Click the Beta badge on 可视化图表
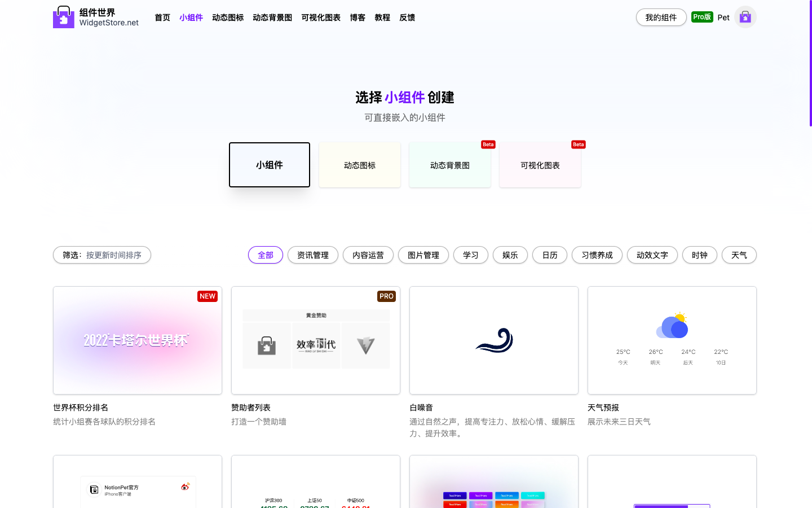This screenshot has height=508, width=812. (579, 144)
